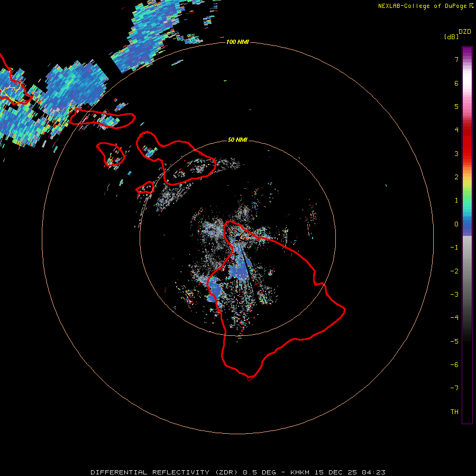Viewport: 476px width, 476px height.
Task: Select the 4 dB tick label
Action: (x=456, y=130)
